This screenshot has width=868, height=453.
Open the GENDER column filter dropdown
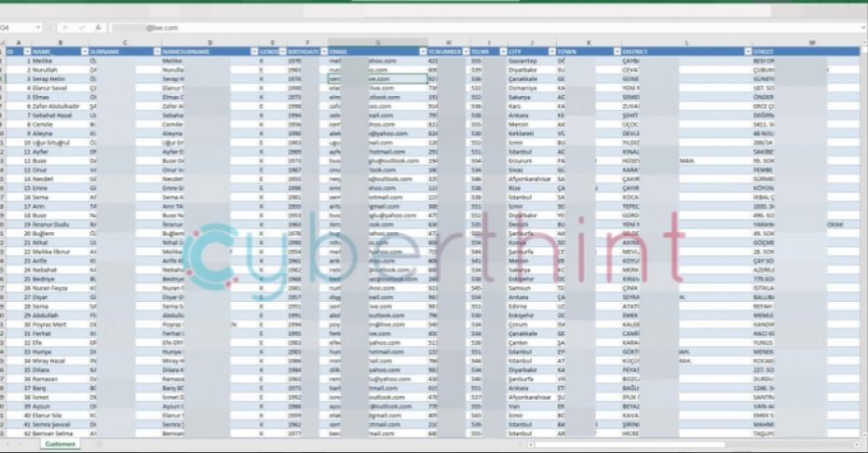[x=282, y=51]
